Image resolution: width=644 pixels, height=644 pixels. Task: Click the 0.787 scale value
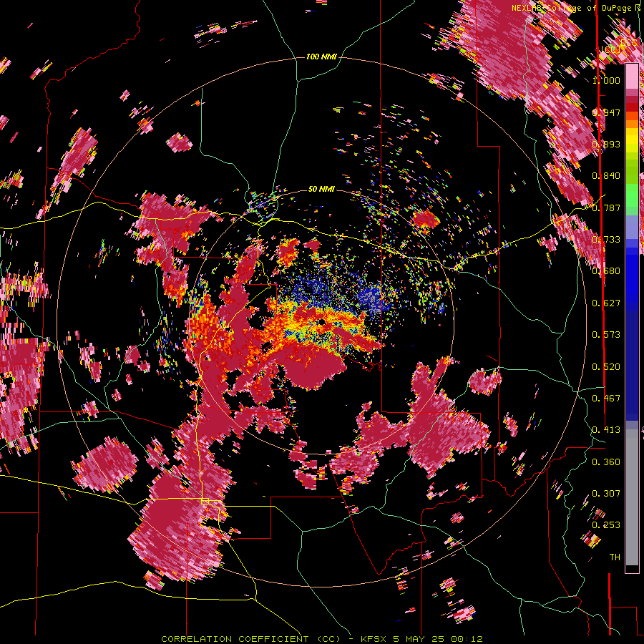(606, 208)
